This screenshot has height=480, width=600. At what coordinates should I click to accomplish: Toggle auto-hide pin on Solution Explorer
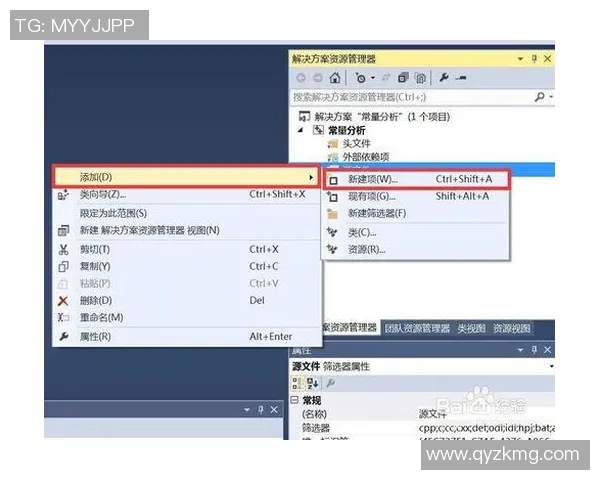tap(535, 59)
